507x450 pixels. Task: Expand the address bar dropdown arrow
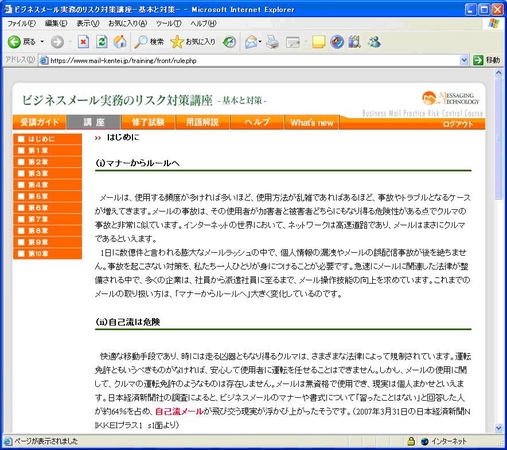coord(464,60)
